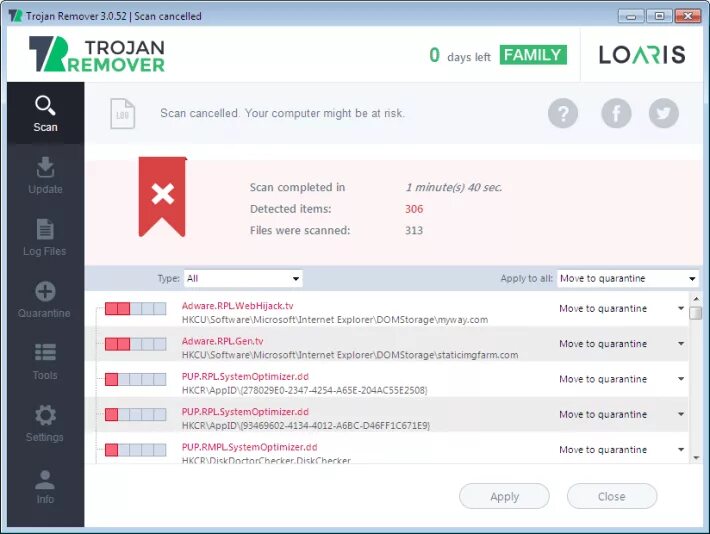Click the myway.com registry path

click(335, 320)
